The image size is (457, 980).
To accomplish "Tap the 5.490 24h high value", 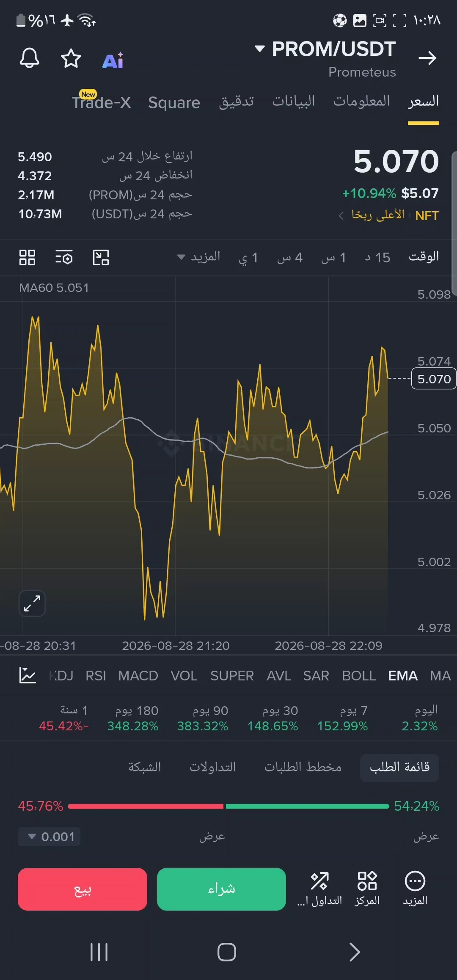I will [x=35, y=157].
